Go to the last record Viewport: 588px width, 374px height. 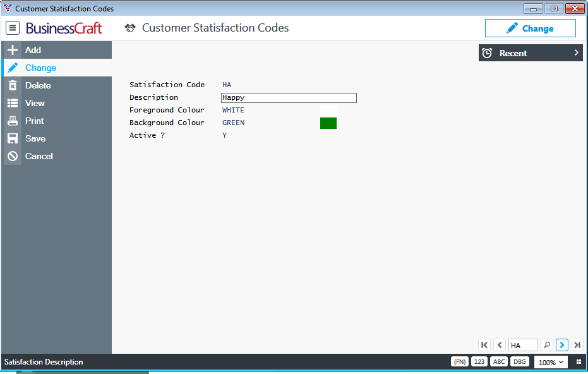coord(577,345)
